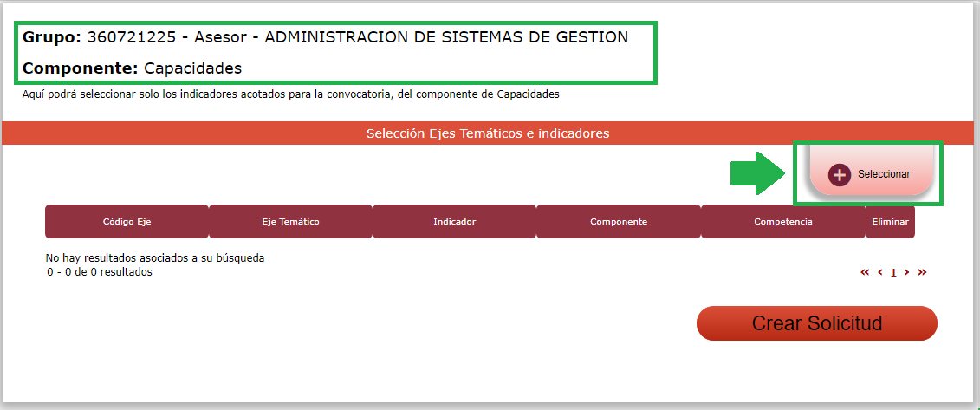
Task: Click the Componente: Capacidades heading line
Action: click(x=132, y=68)
